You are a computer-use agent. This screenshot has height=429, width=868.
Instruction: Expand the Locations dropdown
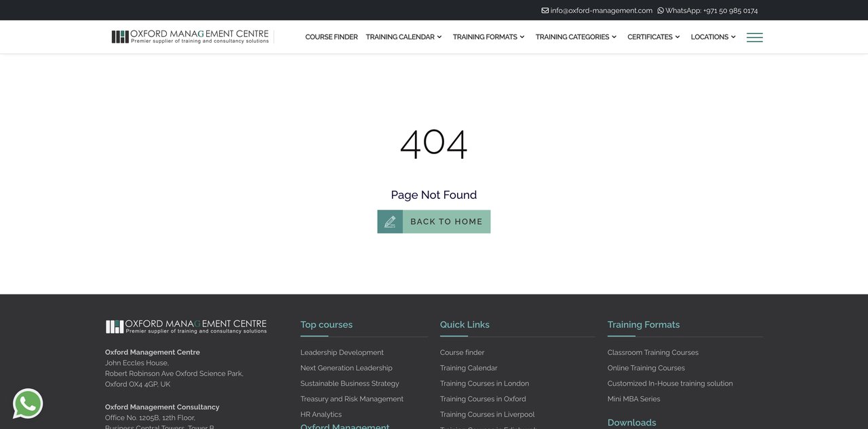coord(713,37)
